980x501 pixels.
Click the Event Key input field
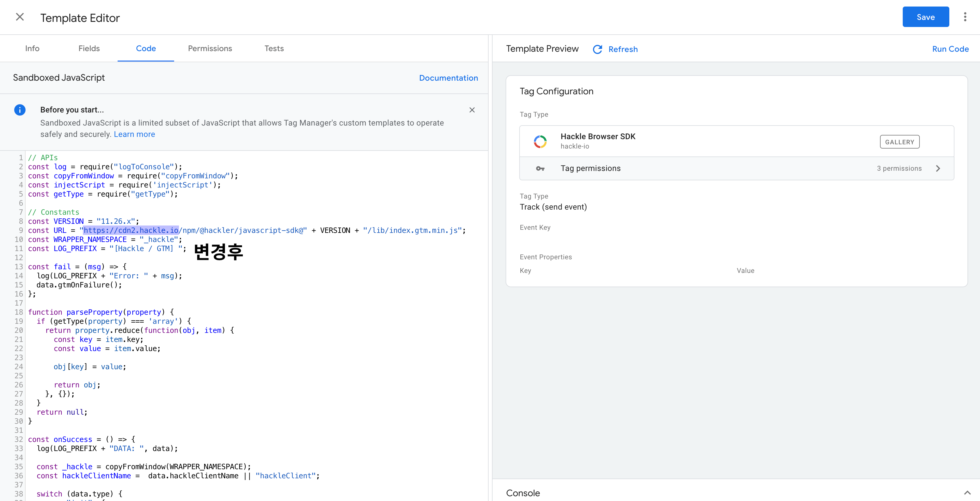[734, 238]
